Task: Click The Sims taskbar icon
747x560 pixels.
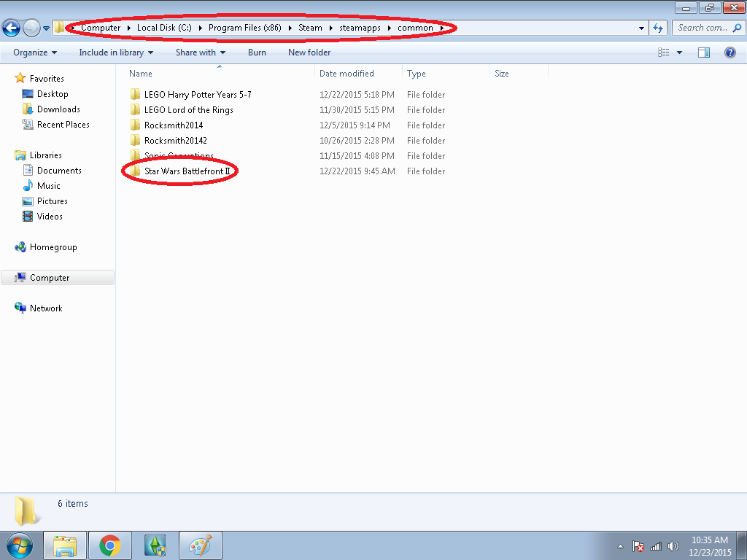Action: 155,545
